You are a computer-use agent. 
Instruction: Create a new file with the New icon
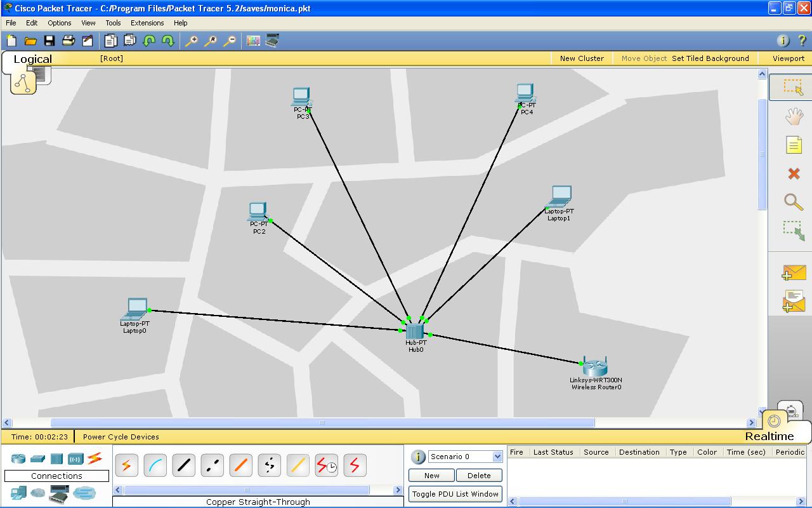(11, 41)
